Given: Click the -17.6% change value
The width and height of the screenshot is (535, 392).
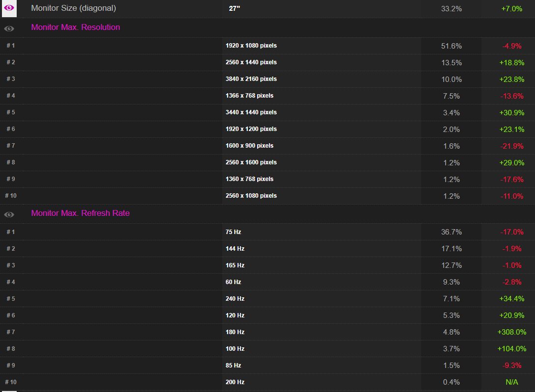Looking at the screenshot, I should coord(511,180).
